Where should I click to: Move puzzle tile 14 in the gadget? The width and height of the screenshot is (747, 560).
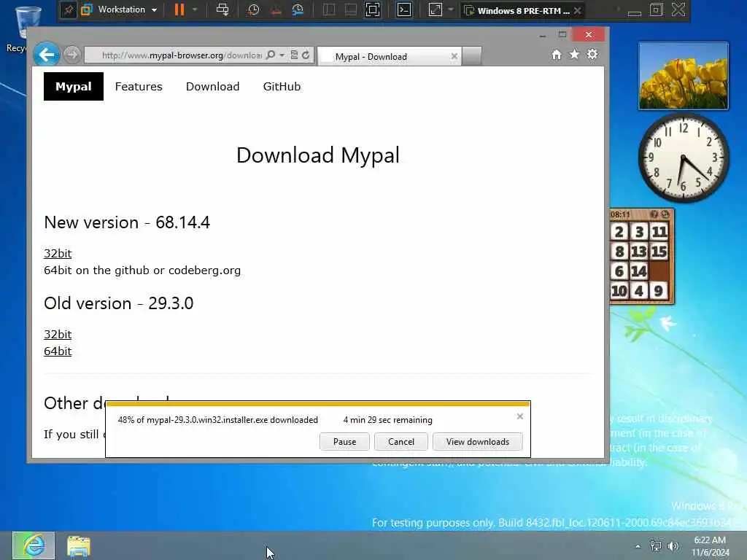(x=639, y=271)
